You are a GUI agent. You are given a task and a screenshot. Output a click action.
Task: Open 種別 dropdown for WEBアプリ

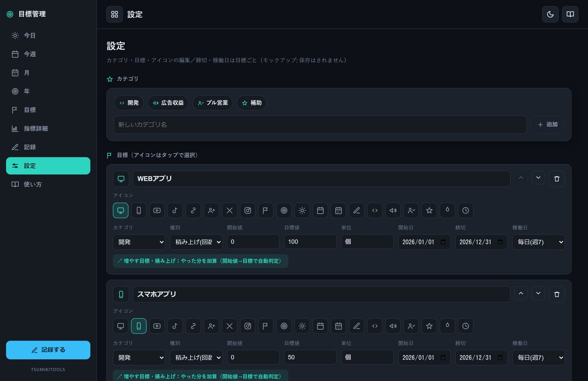click(196, 242)
